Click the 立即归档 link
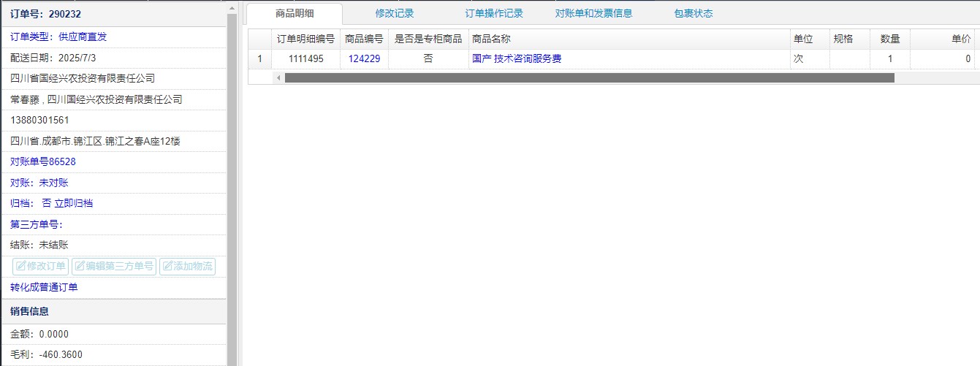 73,203
